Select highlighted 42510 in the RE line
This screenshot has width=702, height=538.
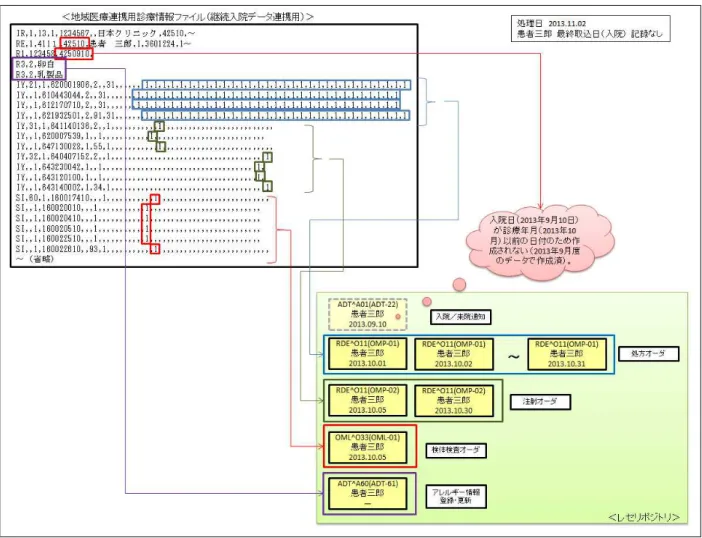[x=74, y=43]
